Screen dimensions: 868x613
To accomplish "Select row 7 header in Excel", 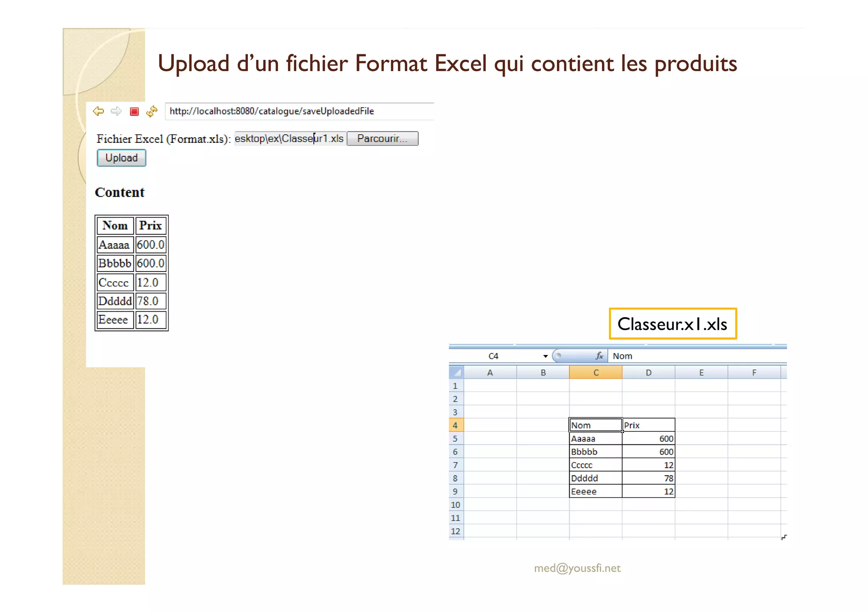I will (456, 465).
